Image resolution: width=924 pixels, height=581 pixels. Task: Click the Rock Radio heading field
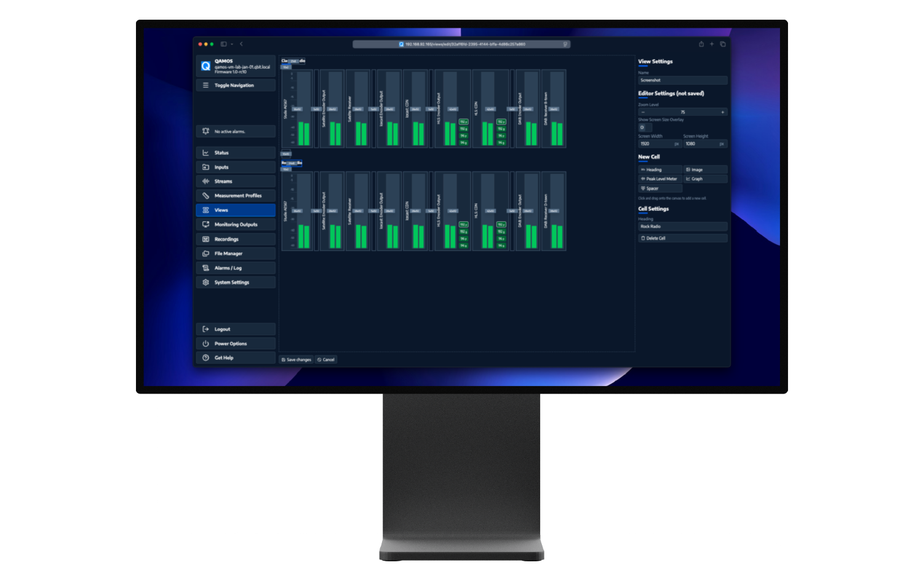[682, 226]
